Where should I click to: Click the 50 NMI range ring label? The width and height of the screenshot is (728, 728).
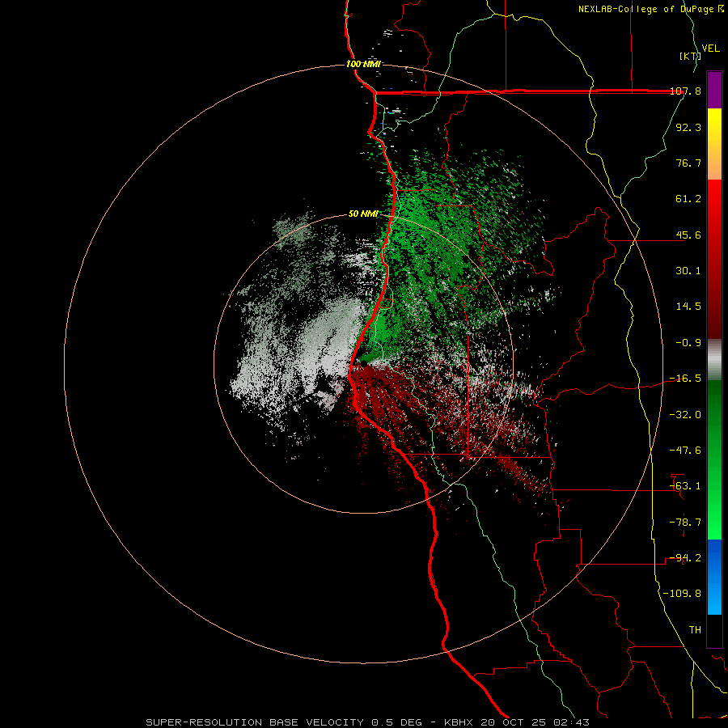(x=363, y=214)
